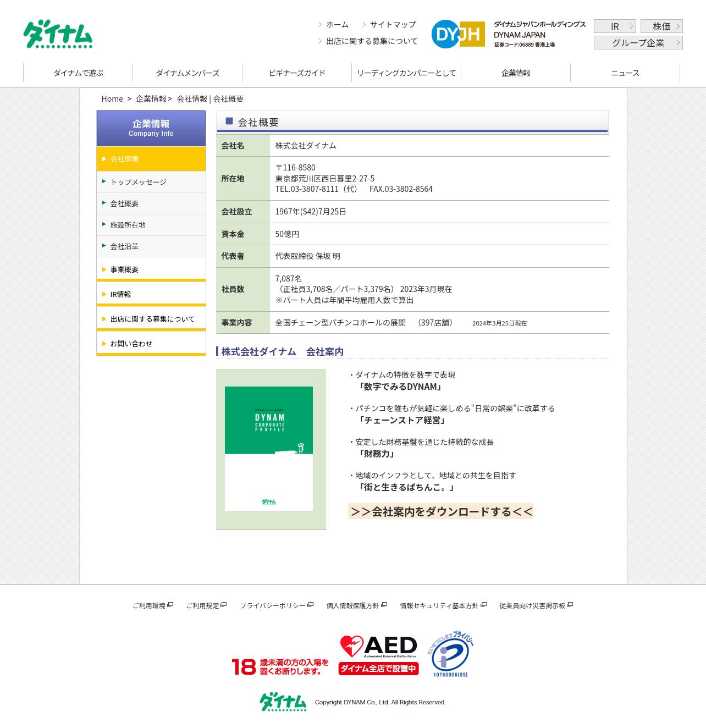Click the Privacy Mark badge
Screen dimensions: 706x728
coord(450,654)
